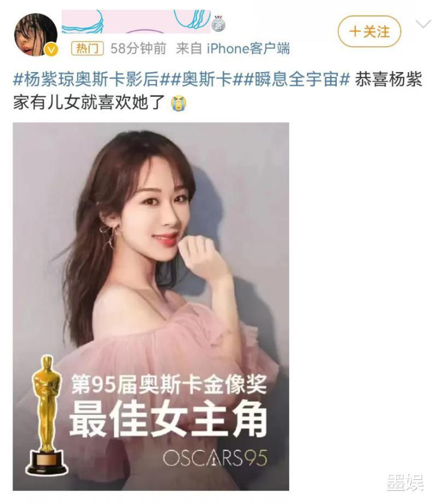Click the 热门 hot tag label
The image size is (433, 504).
(x=87, y=49)
